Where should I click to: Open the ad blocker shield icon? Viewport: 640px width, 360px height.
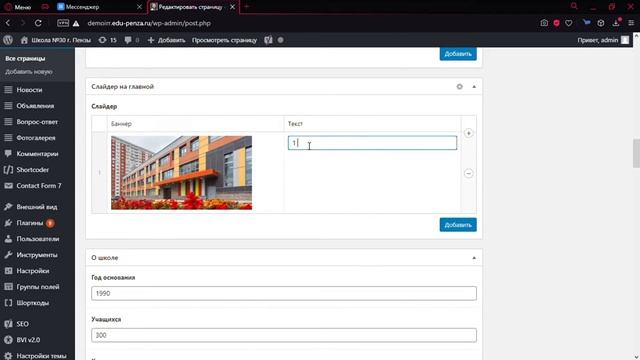[556, 23]
